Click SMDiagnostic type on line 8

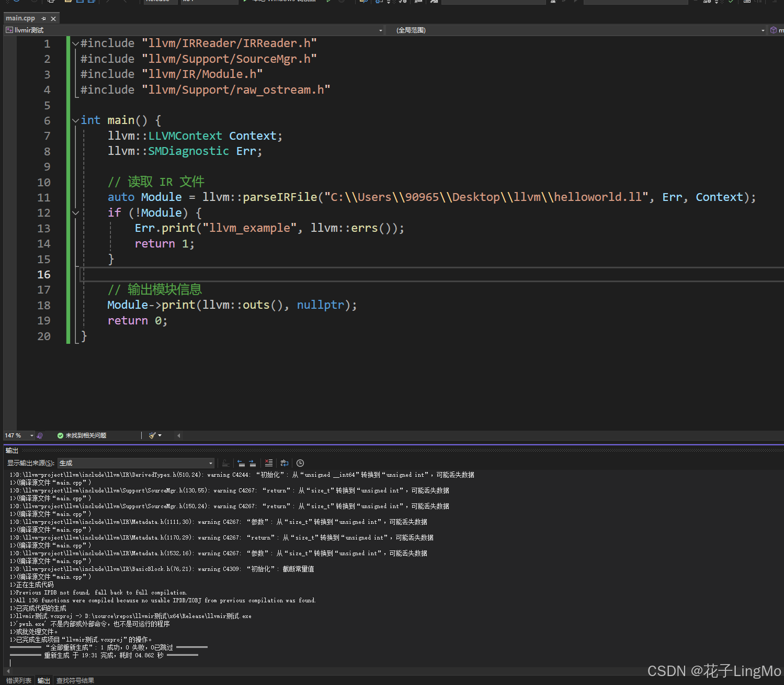(x=188, y=151)
